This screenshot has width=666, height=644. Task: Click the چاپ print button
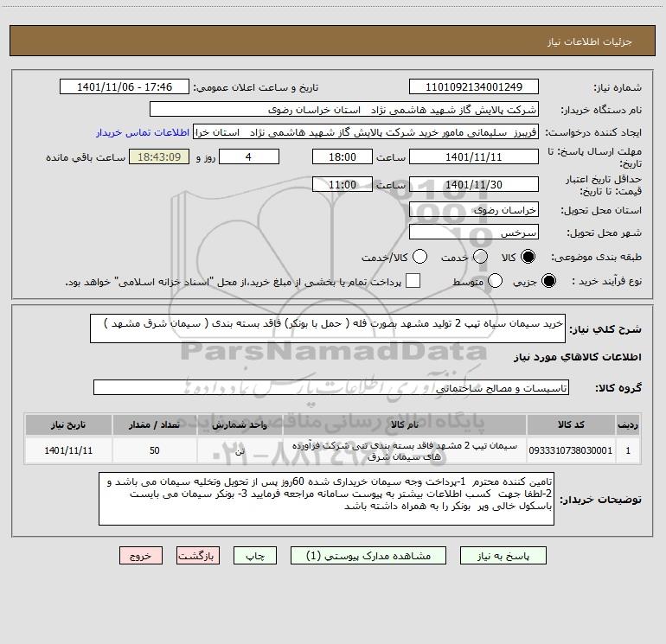click(x=255, y=556)
